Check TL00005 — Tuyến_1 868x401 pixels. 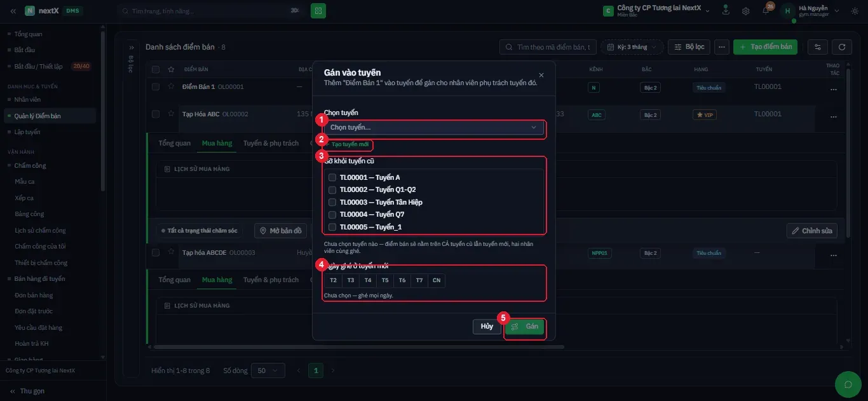pos(332,227)
